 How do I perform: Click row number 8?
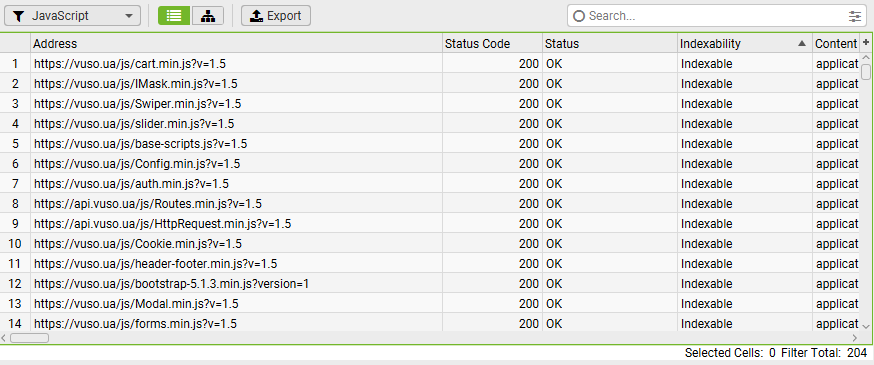pyautogui.click(x=16, y=204)
